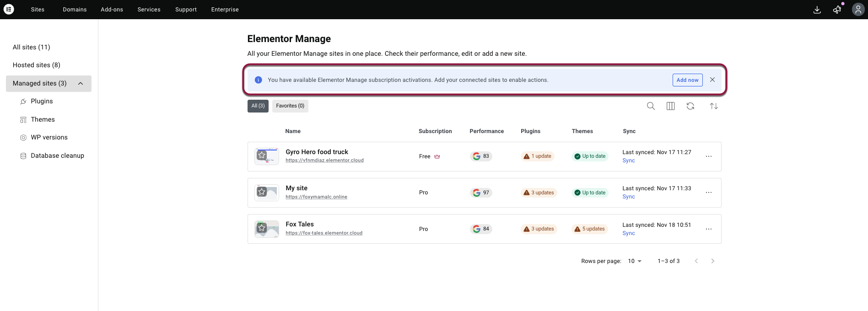
Task: Click the Elementor logo icon
Action: coord(9,9)
